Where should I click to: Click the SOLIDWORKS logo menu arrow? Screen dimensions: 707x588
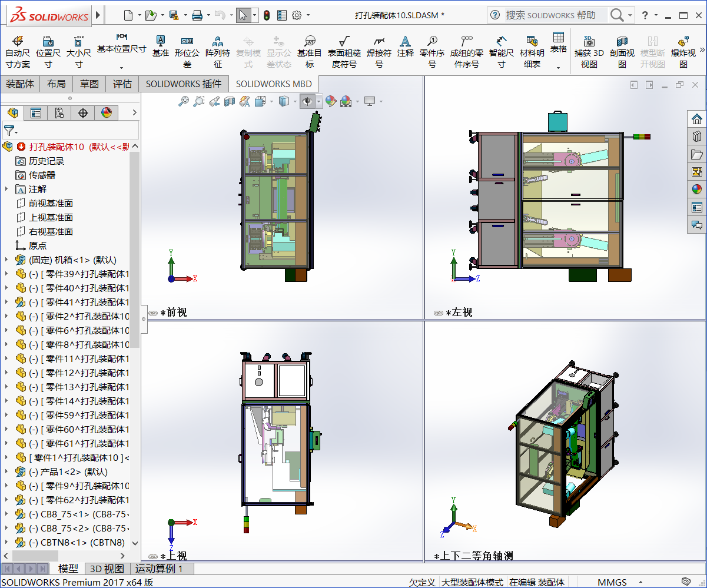98,15
